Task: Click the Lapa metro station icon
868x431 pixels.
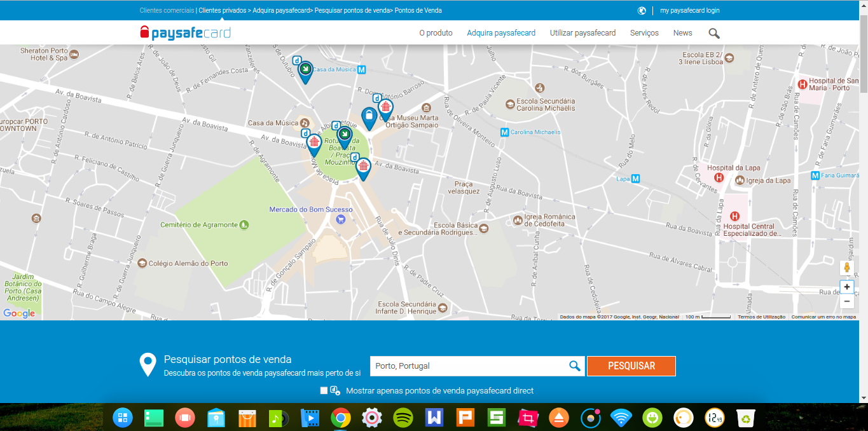Action: point(635,179)
